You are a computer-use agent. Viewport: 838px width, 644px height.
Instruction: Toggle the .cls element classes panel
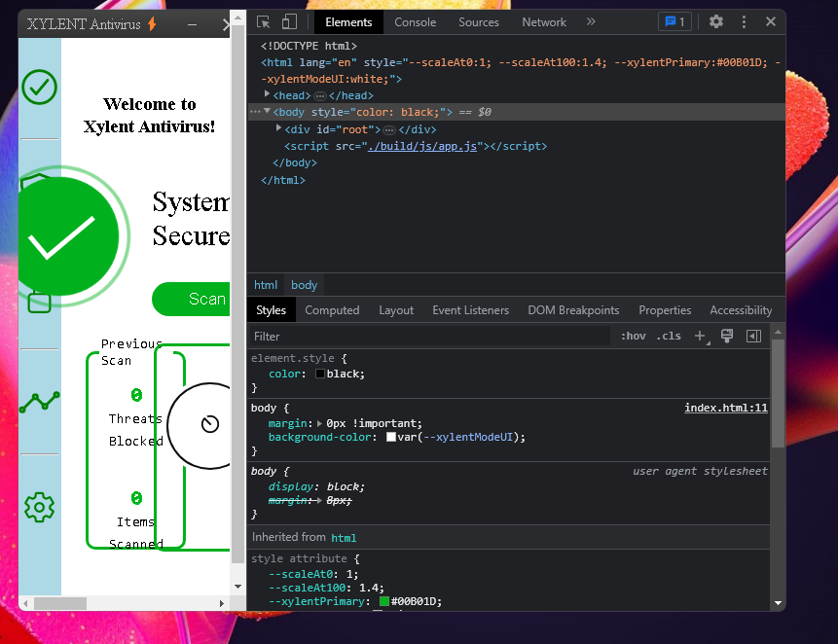(669, 336)
